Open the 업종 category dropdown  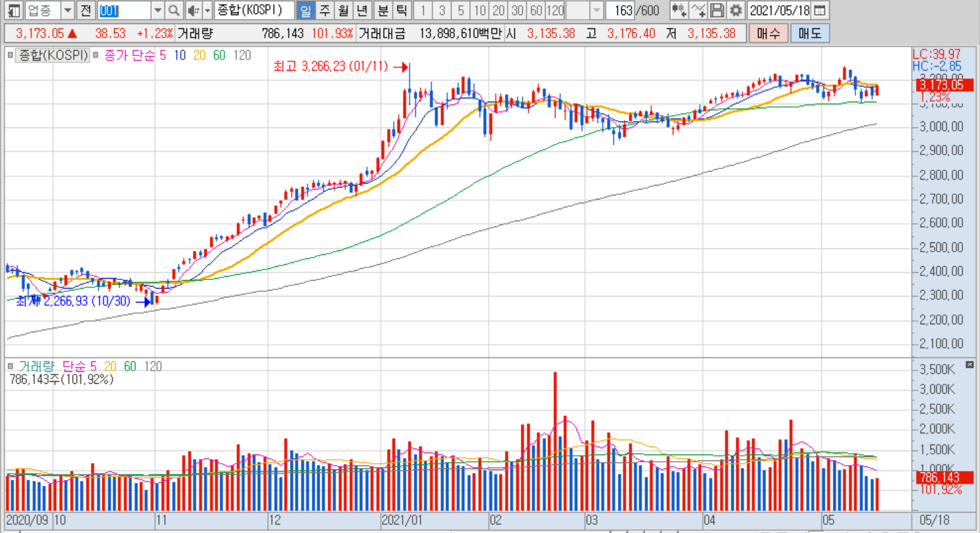tap(67, 10)
